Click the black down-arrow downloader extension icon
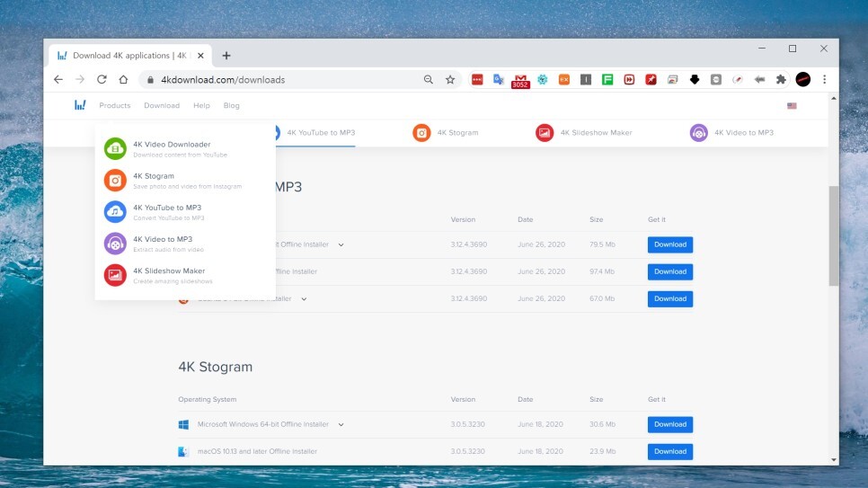 click(x=695, y=80)
